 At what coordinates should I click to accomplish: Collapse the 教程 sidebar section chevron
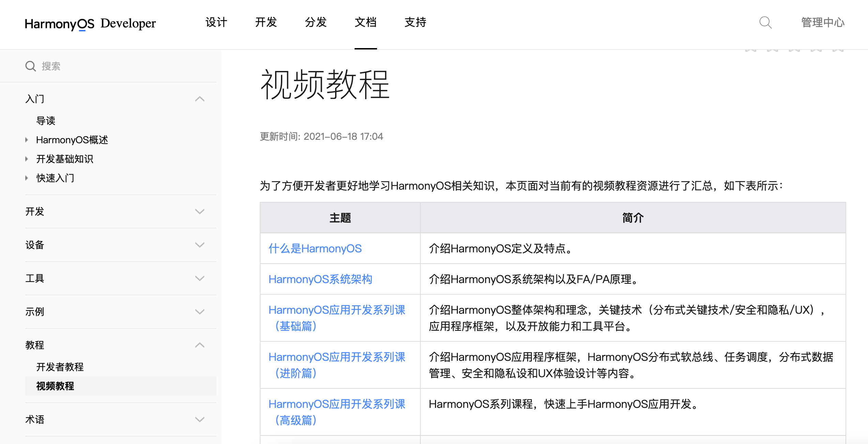[200, 345]
